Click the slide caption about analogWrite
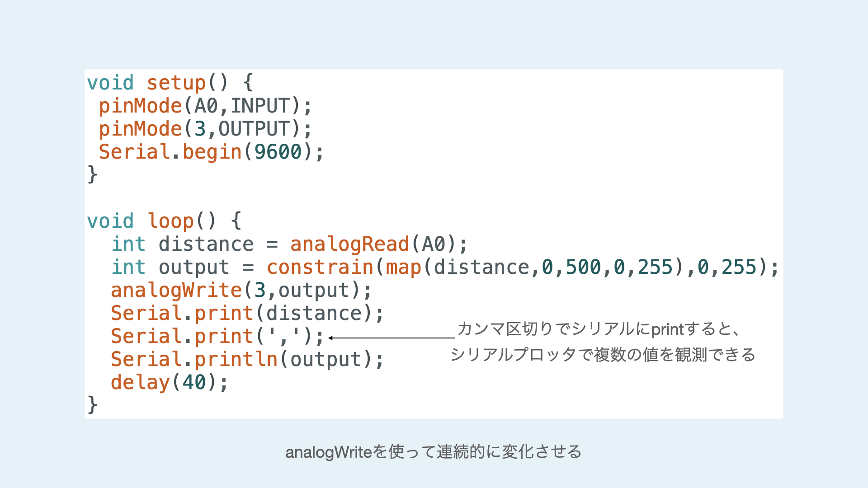Viewport: 868px width, 488px height. click(434, 452)
